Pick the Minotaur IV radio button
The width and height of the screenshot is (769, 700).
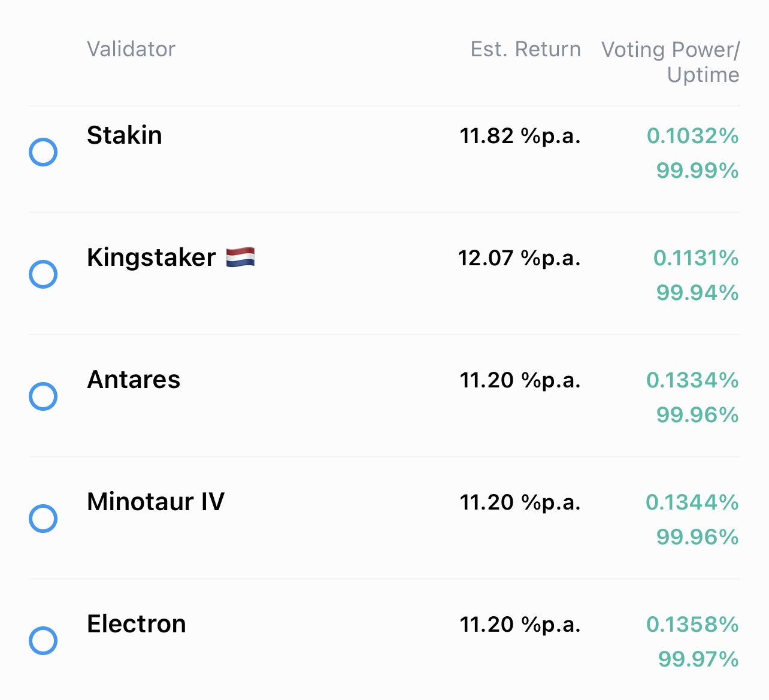(x=43, y=519)
